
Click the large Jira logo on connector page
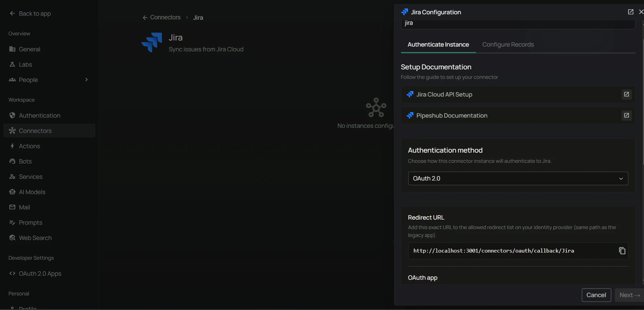(x=152, y=42)
